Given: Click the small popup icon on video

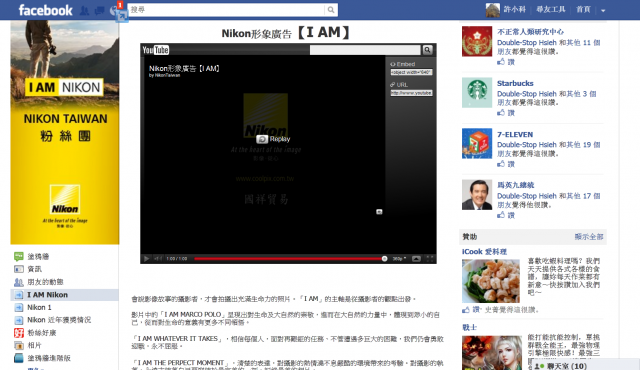Looking at the screenshot, I should [379, 212].
